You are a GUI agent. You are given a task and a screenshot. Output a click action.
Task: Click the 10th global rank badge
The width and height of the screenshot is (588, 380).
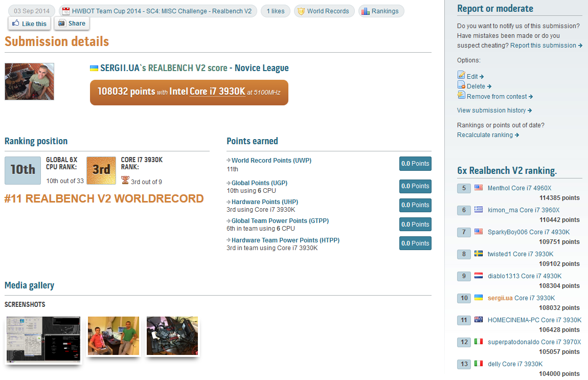point(23,170)
